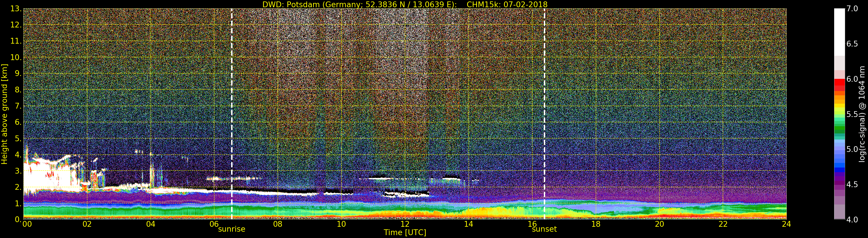
Task: Click the '04' time tick label
Action: click(151, 224)
